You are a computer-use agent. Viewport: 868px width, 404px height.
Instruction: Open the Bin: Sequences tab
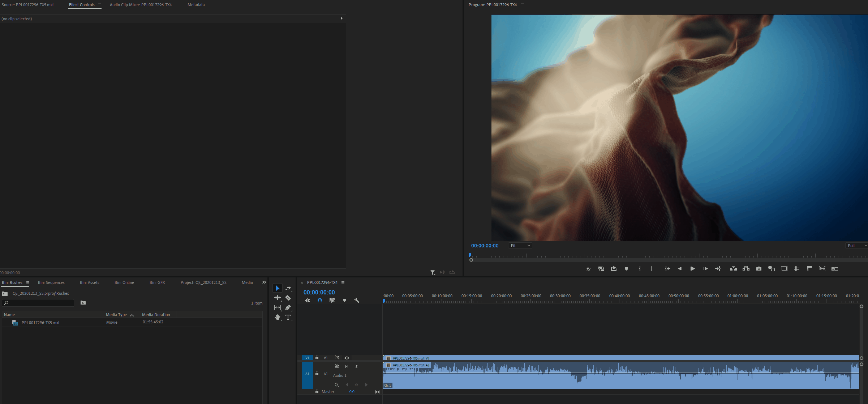[51, 282]
